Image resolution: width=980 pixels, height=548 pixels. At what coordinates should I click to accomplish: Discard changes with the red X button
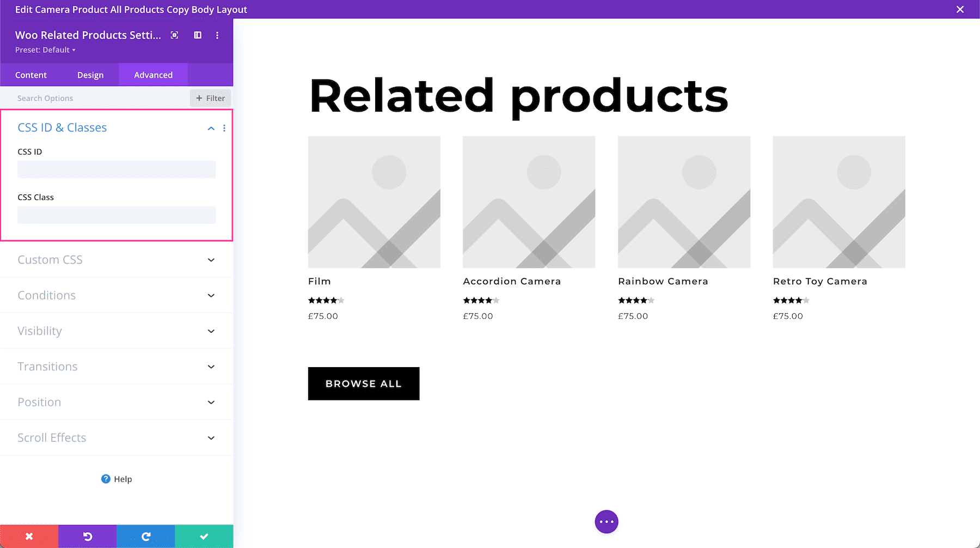point(29,537)
